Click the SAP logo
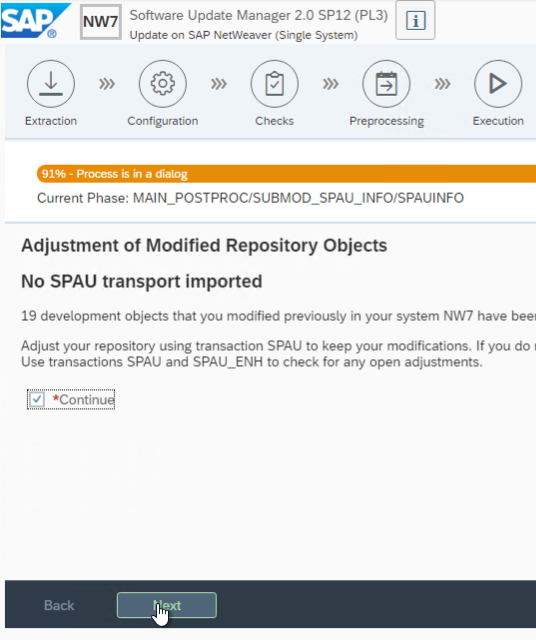 pos(35,20)
